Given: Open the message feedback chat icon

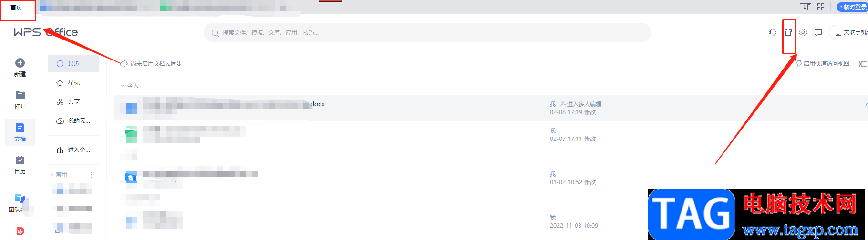Looking at the screenshot, I should coord(818,32).
